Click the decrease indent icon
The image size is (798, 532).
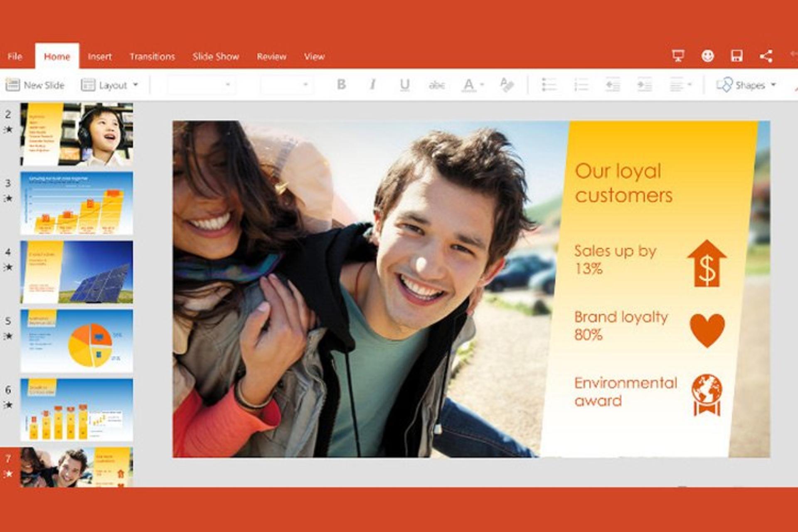[613, 85]
